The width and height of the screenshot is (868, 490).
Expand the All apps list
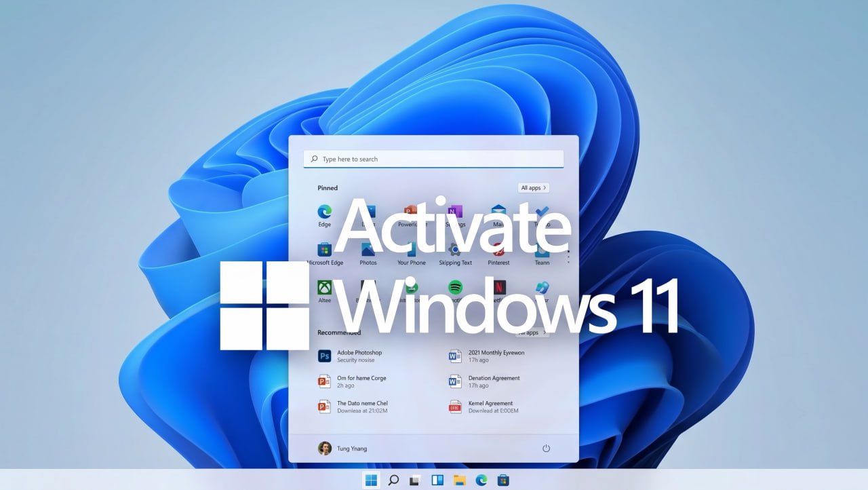point(534,188)
